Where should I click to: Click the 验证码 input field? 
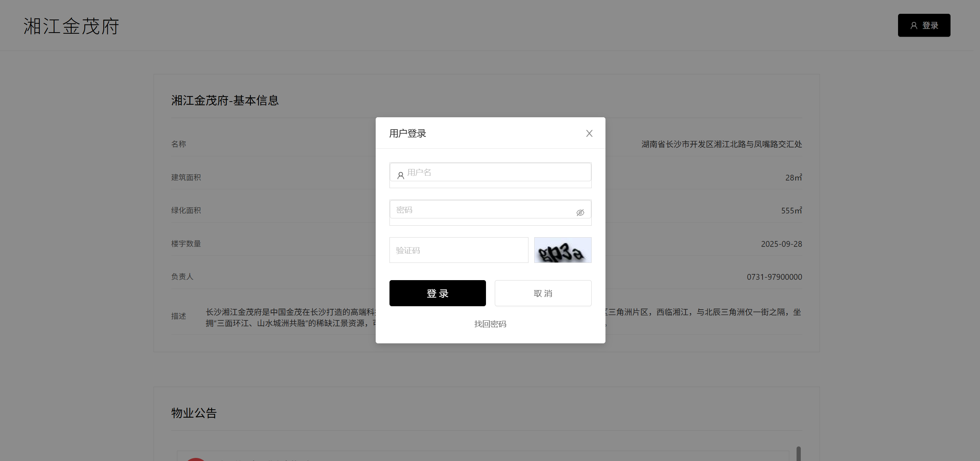point(458,250)
